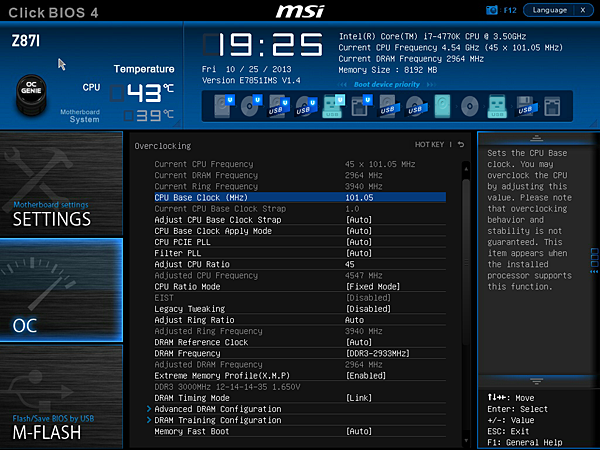Select the USB floppy boot device icon

527,106
